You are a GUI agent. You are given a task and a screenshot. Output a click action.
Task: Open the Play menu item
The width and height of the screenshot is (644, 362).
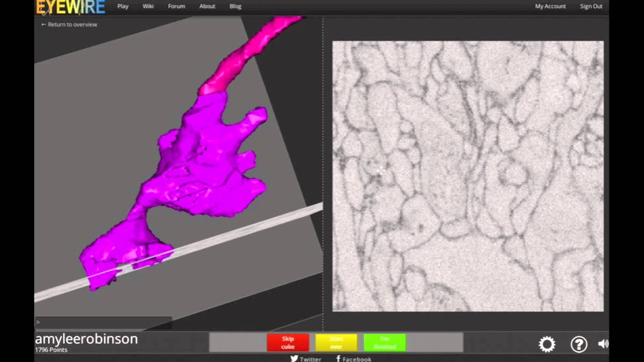pos(123,6)
